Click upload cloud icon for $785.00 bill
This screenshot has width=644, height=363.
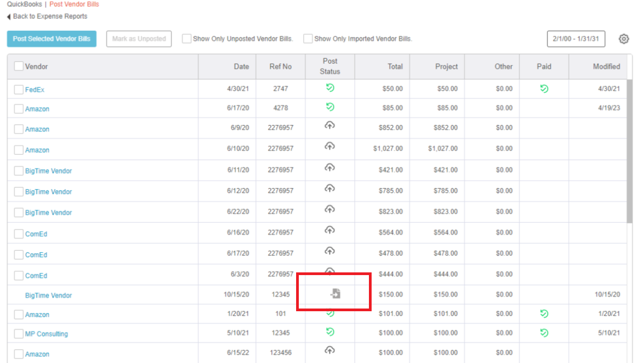pyautogui.click(x=330, y=189)
